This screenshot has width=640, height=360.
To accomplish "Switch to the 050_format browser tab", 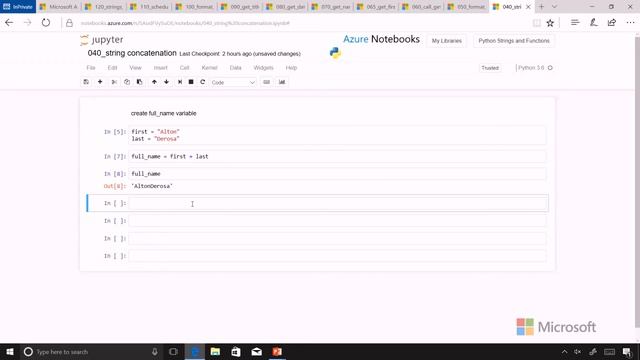I will point(467,7).
